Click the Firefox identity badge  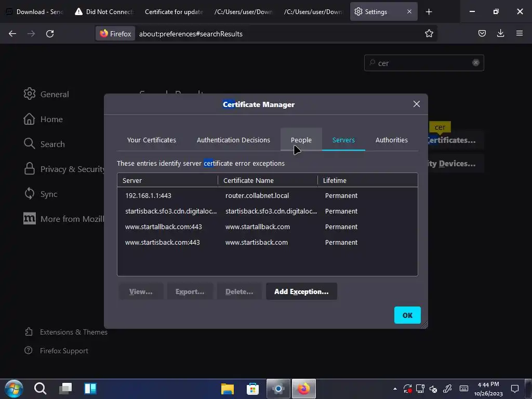click(115, 34)
